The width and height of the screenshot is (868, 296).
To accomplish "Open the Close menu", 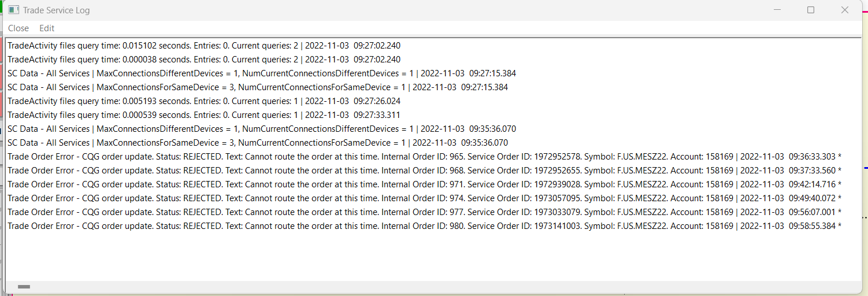I will (18, 28).
